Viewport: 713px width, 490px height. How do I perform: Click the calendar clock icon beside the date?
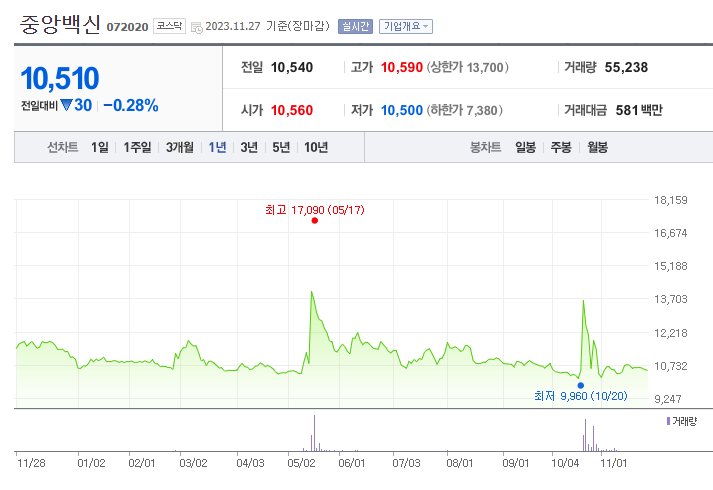coord(196,27)
